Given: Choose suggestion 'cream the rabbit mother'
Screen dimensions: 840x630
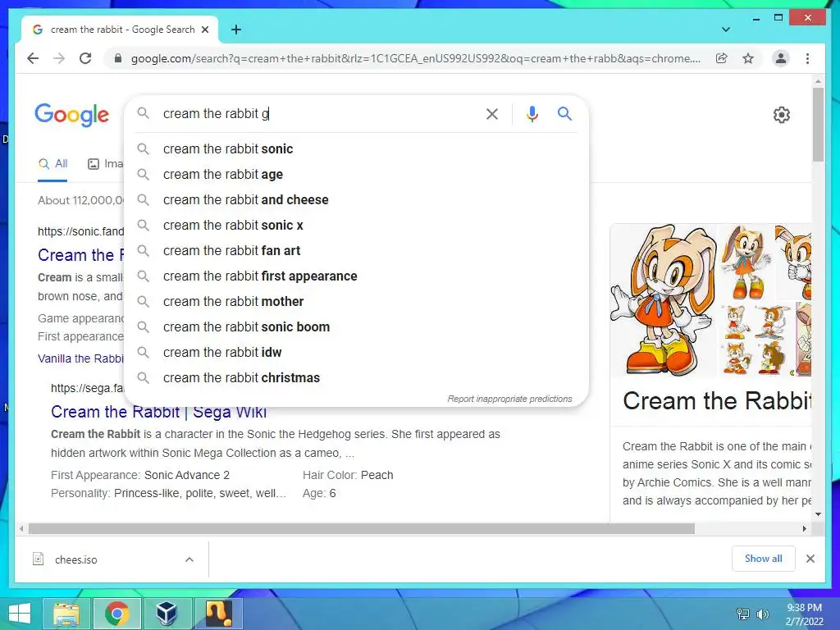Looking at the screenshot, I should (356, 302).
